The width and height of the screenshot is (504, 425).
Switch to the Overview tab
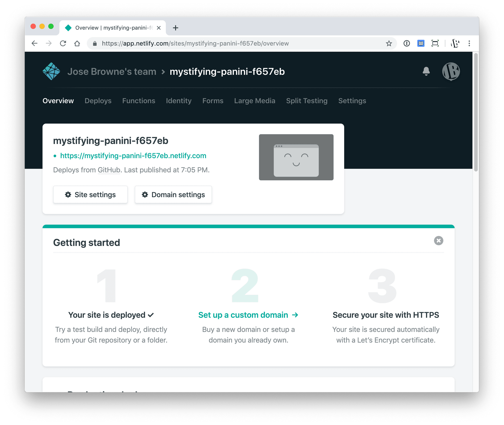tap(58, 101)
